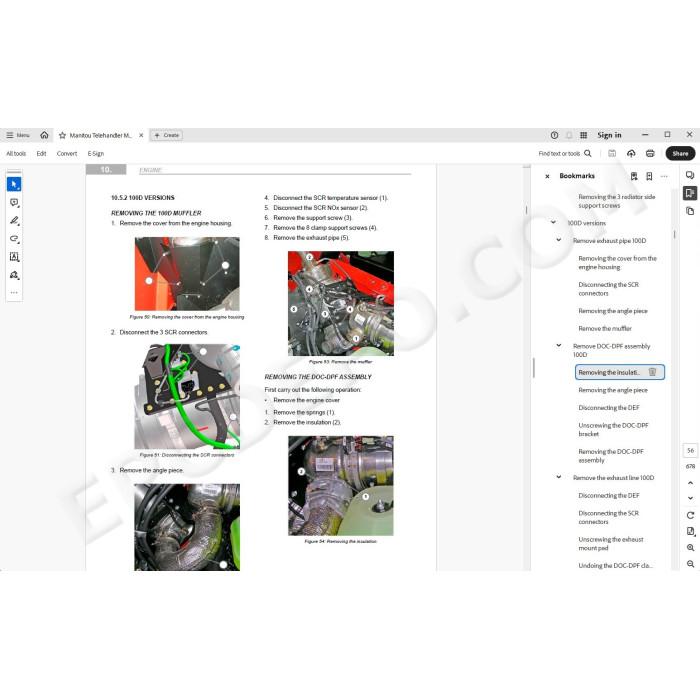Open page display settings icon
Screen dimensions: 700x700
690,531
